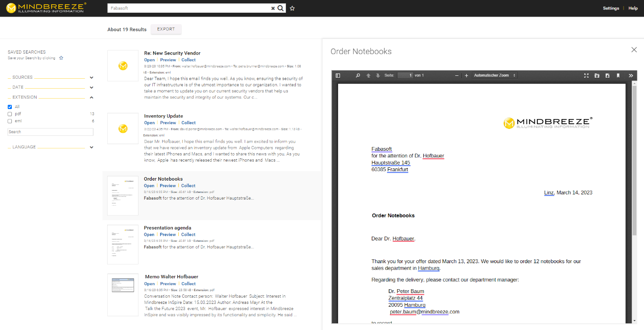
Task: Click the PDF open file icon
Action: [597, 75]
